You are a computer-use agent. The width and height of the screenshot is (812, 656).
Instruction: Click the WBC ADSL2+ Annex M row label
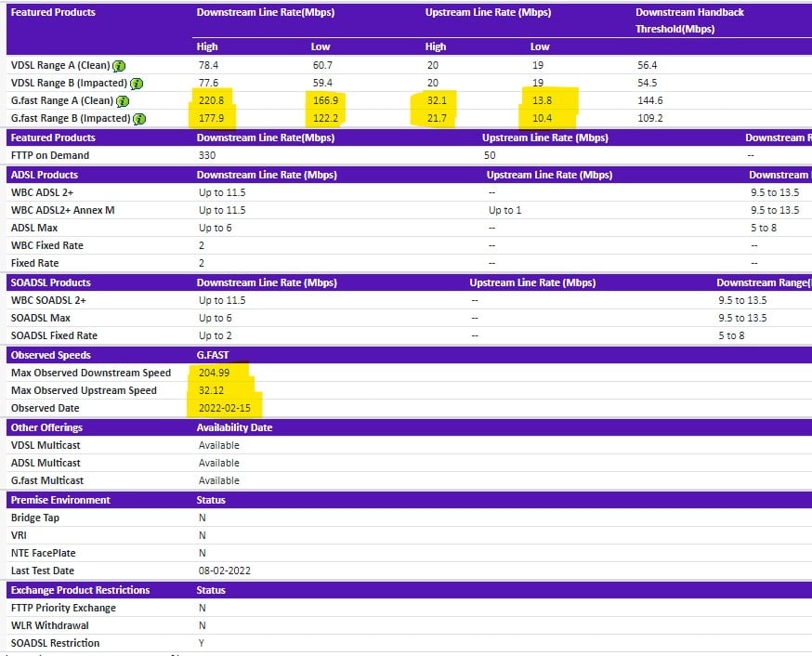coord(62,210)
